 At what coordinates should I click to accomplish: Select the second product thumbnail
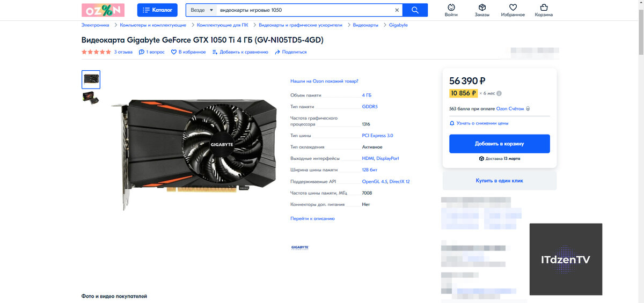coord(91,98)
